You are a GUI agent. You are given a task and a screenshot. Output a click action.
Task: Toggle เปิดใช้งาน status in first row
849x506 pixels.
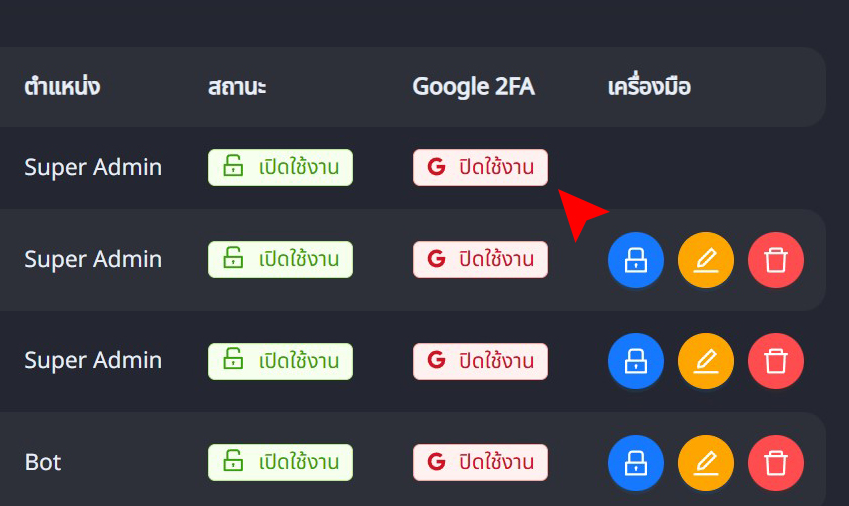280,167
